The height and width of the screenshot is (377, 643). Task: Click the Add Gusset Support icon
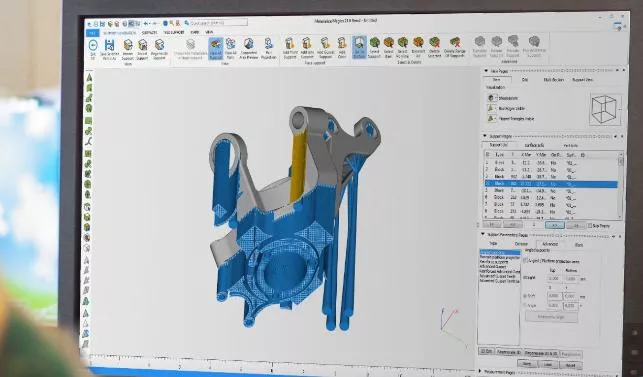click(x=325, y=48)
